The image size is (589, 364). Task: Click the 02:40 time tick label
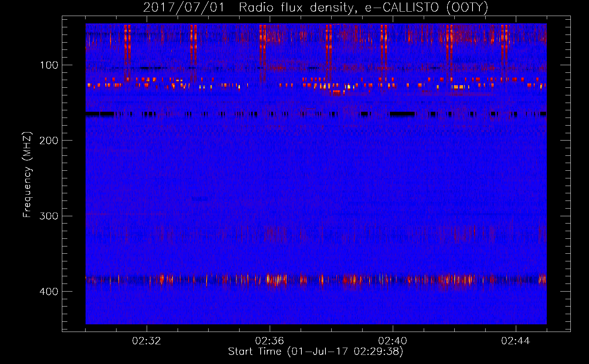pyautogui.click(x=393, y=341)
